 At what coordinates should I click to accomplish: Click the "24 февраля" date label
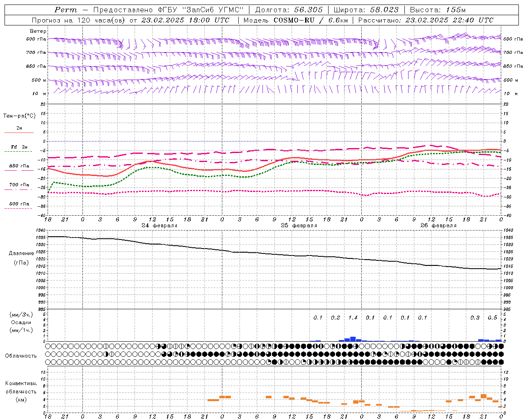click(x=160, y=226)
